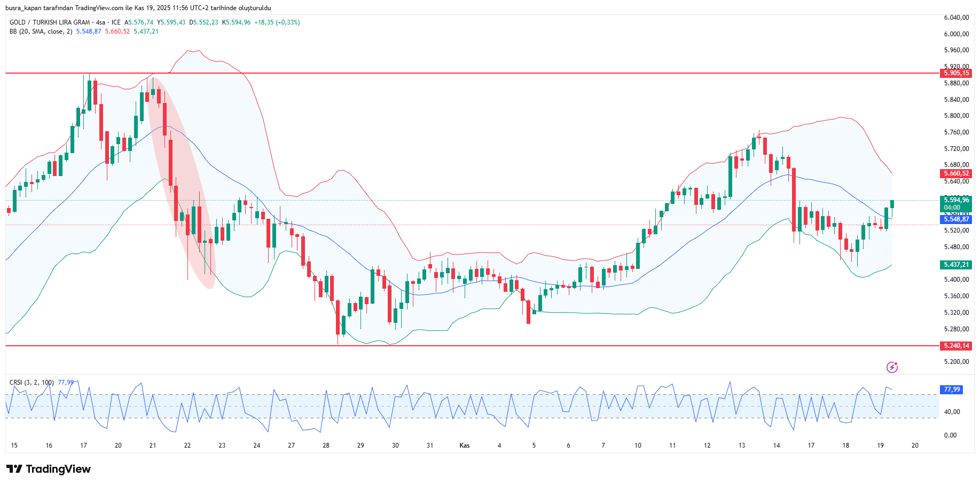Click the red 5.905,15 resistance price tag
Screen dimensions: 980x485
pos(955,73)
